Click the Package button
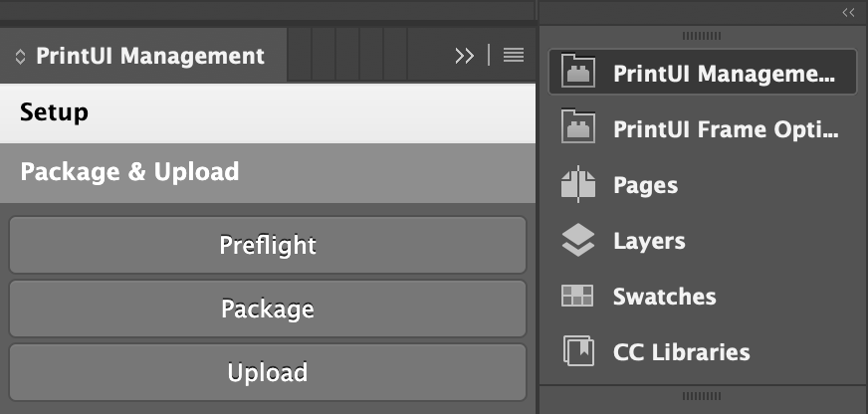The width and height of the screenshot is (868, 414). 268,309
